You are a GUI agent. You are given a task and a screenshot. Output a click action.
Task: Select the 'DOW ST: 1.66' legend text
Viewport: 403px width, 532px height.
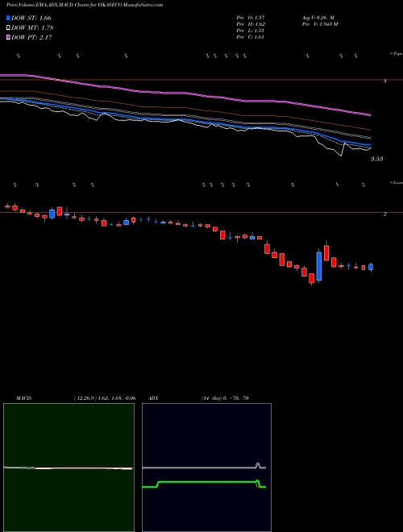click(x=31, y=18)
